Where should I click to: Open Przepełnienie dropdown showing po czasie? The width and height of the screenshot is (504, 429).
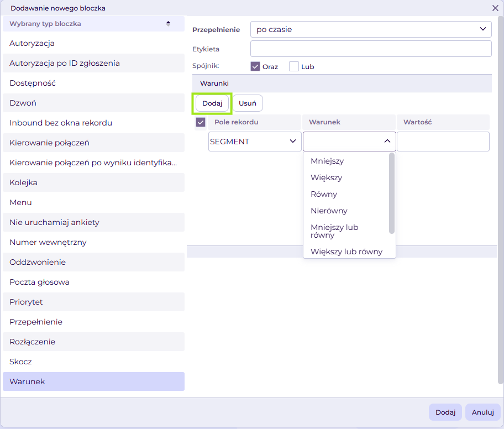pyautogui.click(x=371, y=29)
